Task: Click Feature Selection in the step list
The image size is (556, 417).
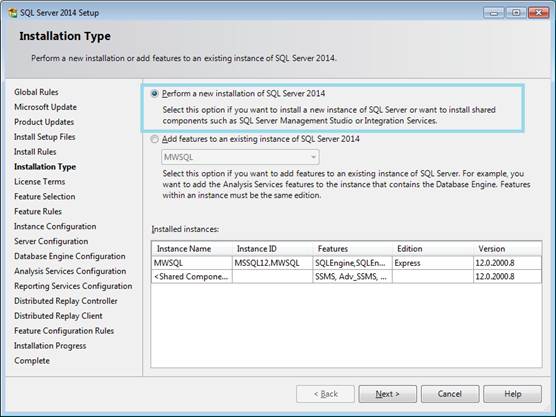Action: tap(45, 196)
